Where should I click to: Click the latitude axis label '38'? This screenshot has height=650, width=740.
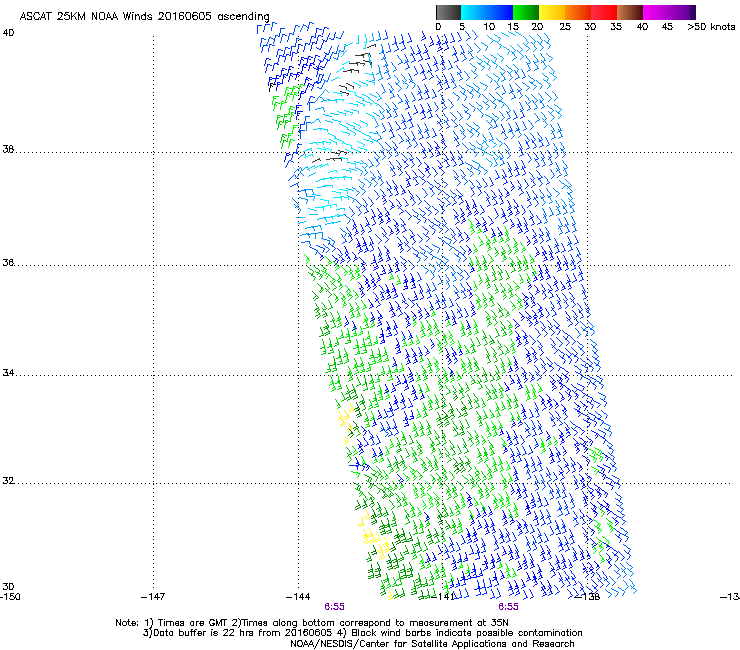pos(8,149)
